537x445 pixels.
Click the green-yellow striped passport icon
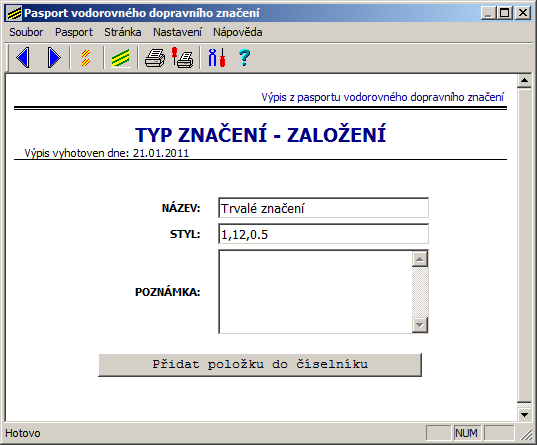[121, 58]
